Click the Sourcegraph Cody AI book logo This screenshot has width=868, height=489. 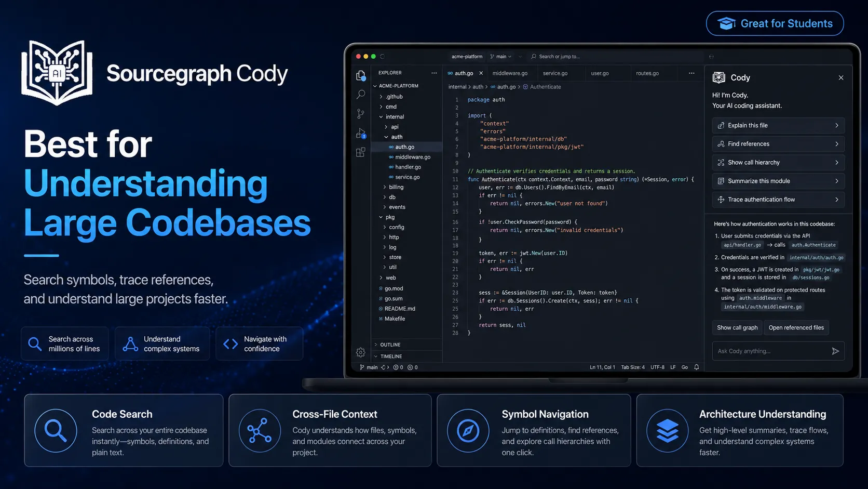pos(57,73)
